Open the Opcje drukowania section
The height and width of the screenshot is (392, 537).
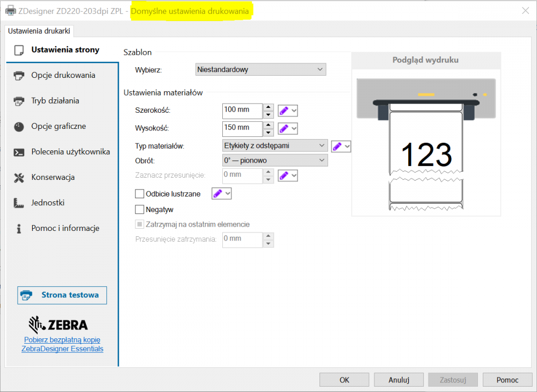click(x=62, y=75)
